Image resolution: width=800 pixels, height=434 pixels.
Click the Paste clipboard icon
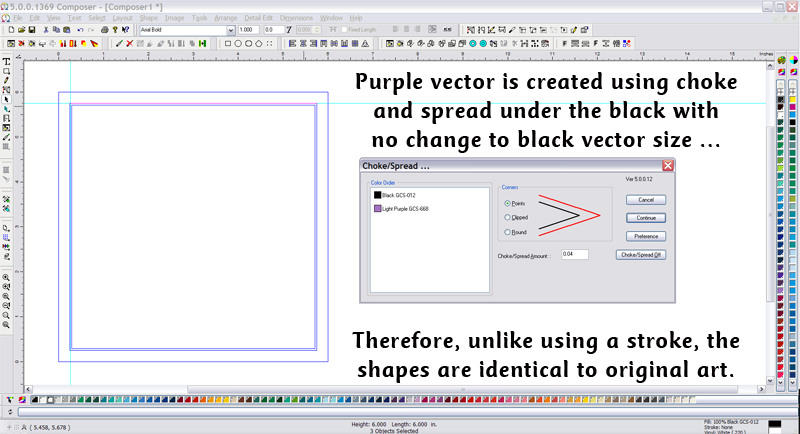click(x=66, y=30)
